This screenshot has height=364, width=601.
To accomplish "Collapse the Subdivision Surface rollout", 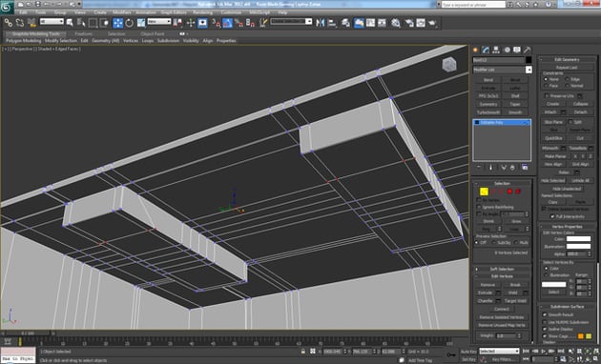I will coord(567,307).
